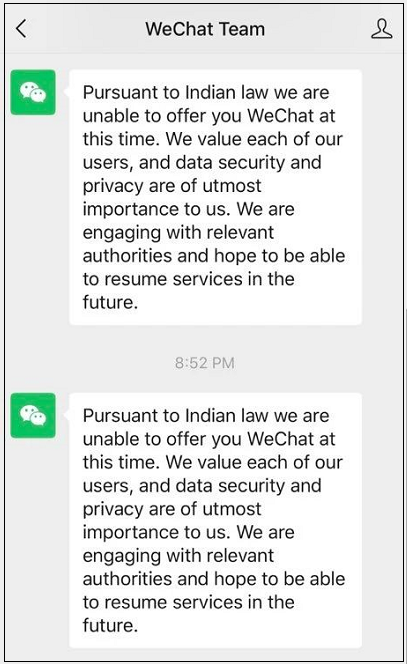Tap the green WeChat avatar beside the first message
Viewport: 407px width, 664px height.
pyautogui.click(x=33, y=92)
